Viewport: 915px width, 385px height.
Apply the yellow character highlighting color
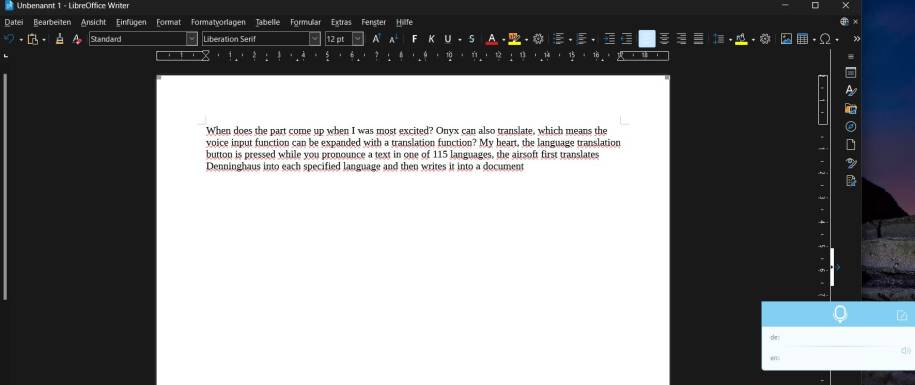pyautogui.click(x=514, y=39)
